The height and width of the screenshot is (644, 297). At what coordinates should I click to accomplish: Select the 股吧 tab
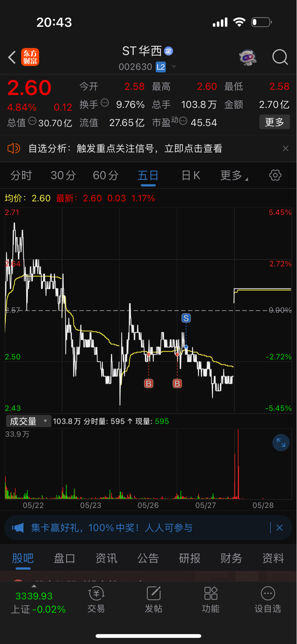pos(23,558)
